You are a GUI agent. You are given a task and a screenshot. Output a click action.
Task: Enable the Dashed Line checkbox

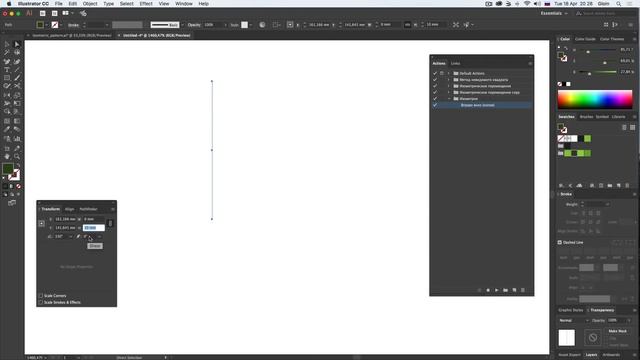click(x=560, y=242)
